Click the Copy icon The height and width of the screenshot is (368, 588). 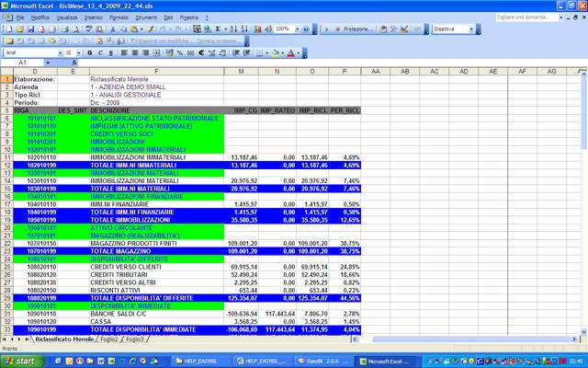(x=123, y=29)
